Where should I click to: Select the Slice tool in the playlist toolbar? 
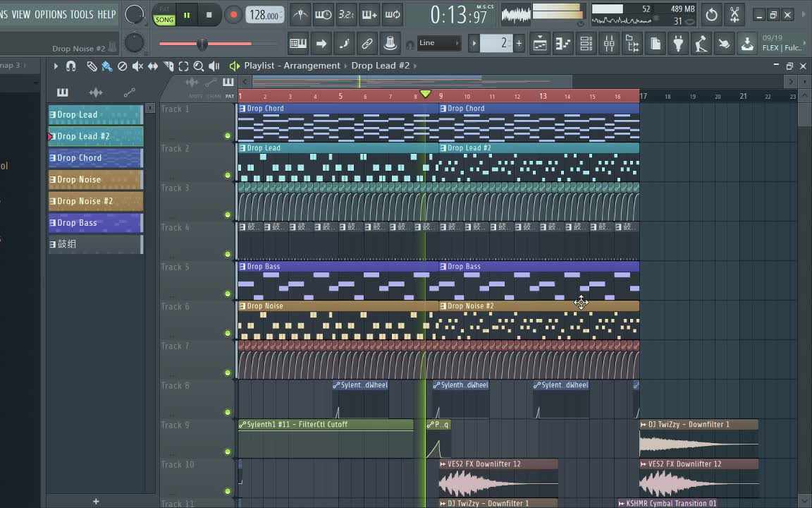[x=168, y=66]
